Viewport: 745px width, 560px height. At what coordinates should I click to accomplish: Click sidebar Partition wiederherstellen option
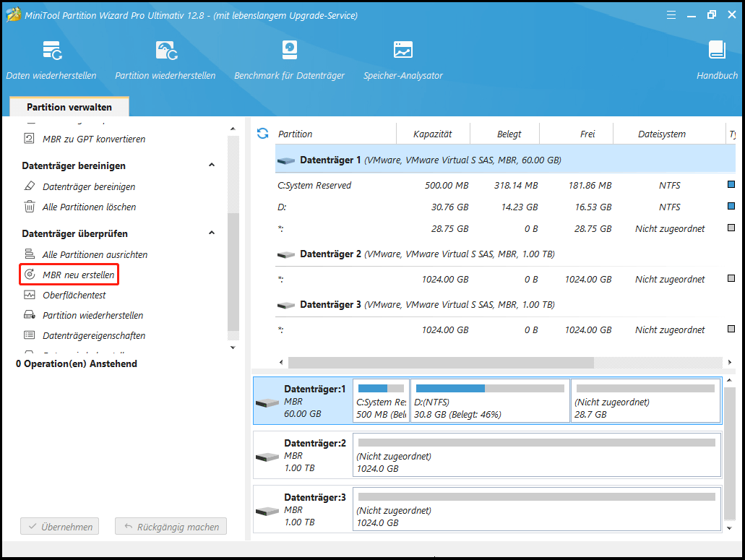point(93,315)
